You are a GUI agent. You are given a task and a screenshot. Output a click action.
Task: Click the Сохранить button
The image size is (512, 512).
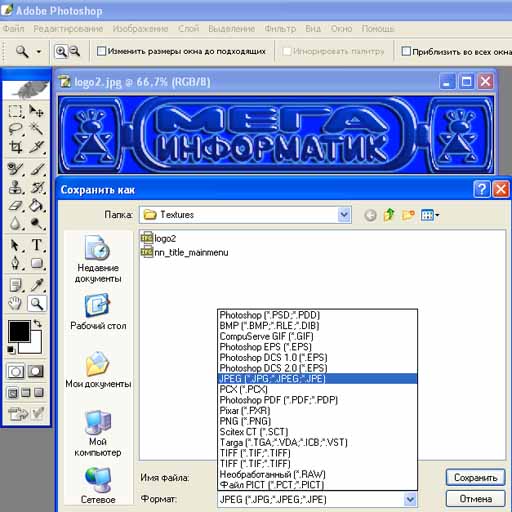pos(475,478)
